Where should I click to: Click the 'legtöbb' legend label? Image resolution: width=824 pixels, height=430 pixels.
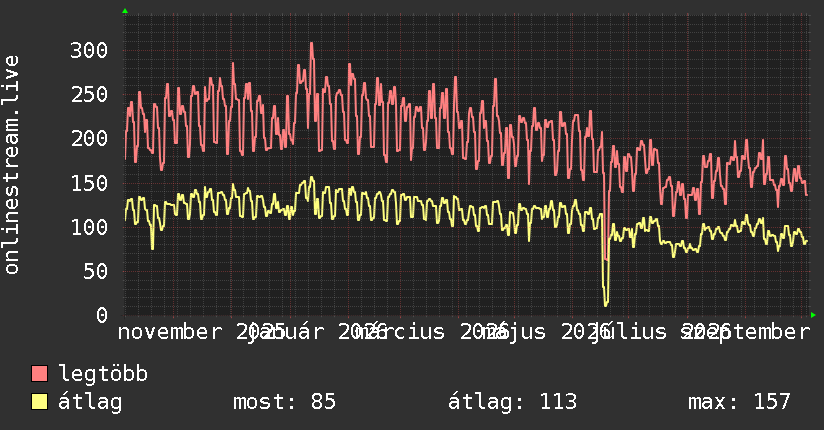(103, 374)
